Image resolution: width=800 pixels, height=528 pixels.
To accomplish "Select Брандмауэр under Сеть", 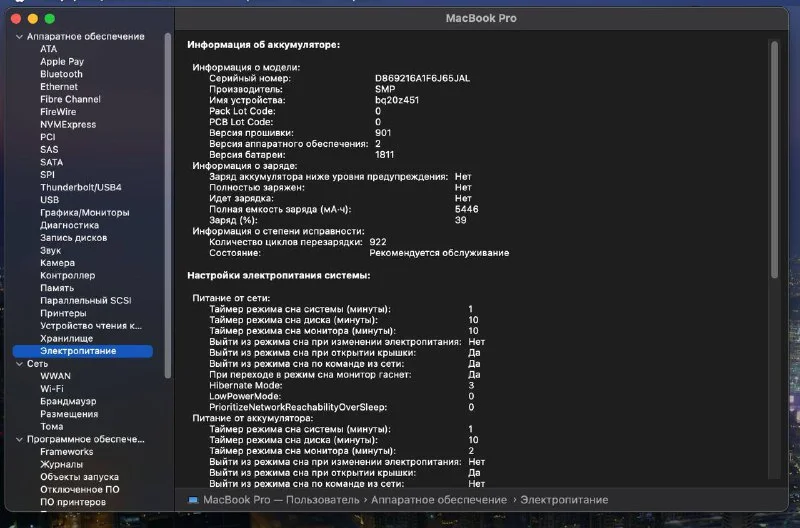I will tap(69, 401).
